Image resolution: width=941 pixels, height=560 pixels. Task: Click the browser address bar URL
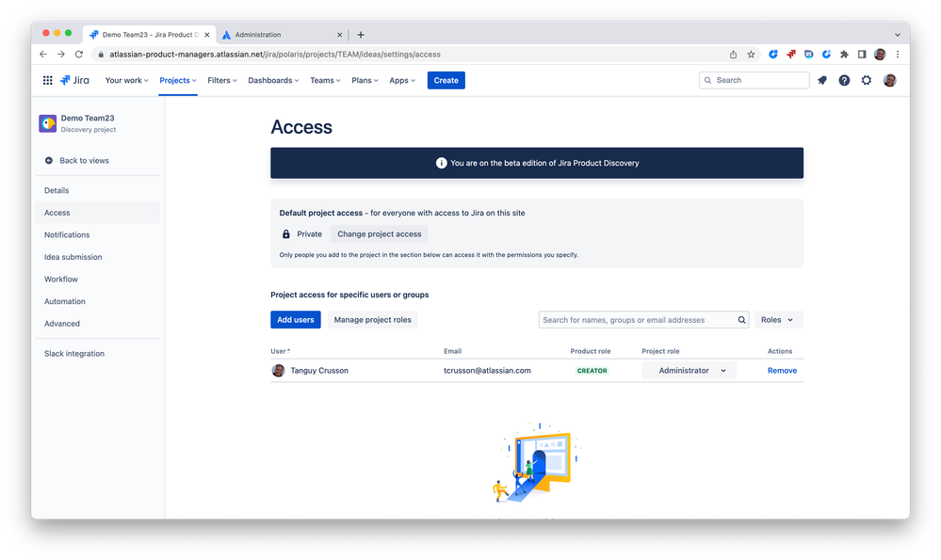275,55
